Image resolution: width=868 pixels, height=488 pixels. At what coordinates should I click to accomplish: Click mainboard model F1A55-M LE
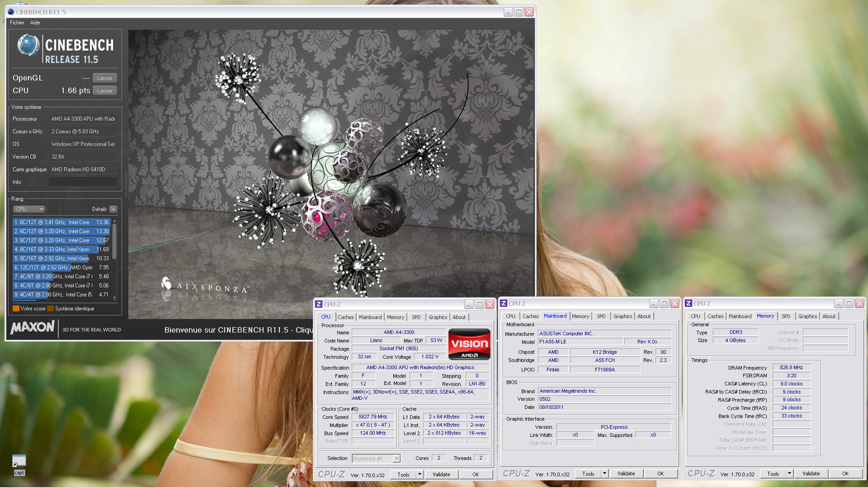tap(580, 342)
